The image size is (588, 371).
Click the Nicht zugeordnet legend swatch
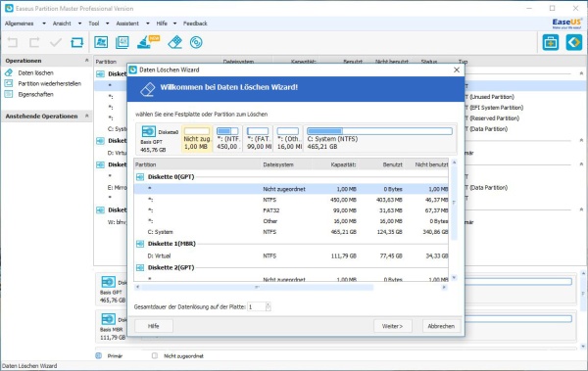[155, 355]
